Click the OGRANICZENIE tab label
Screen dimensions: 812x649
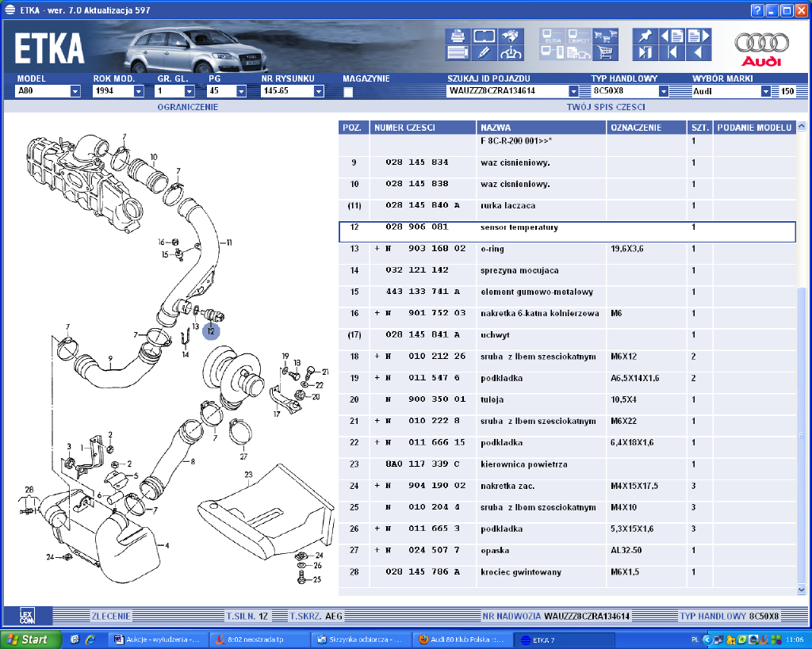188,107
